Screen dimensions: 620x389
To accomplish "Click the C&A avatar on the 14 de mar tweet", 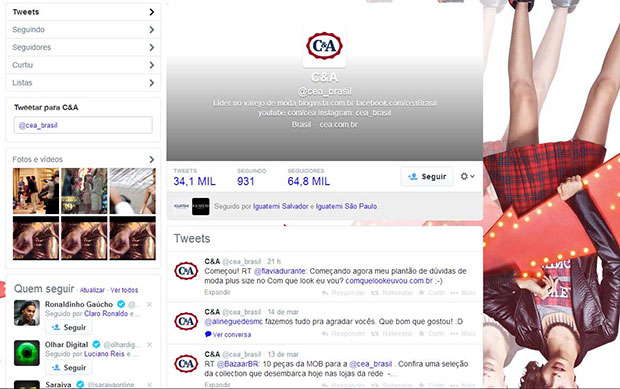I will coord(186,321).
